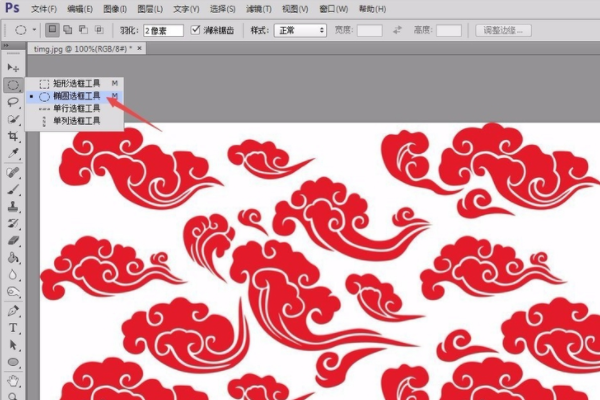Select the Pen tool
Viewport: 600px width, 400px height.
13,310
